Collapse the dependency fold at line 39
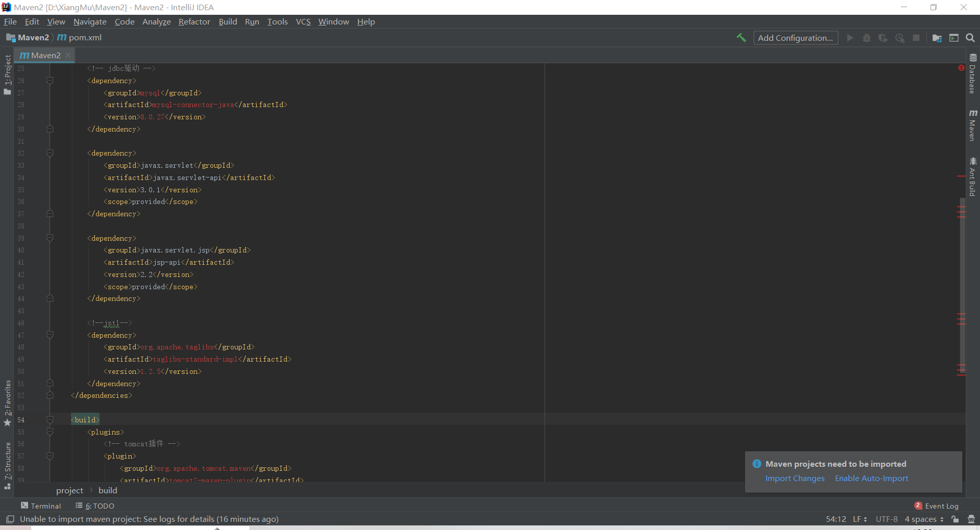Viewport: 980px width, 530px height. click(x=50, y=238)
